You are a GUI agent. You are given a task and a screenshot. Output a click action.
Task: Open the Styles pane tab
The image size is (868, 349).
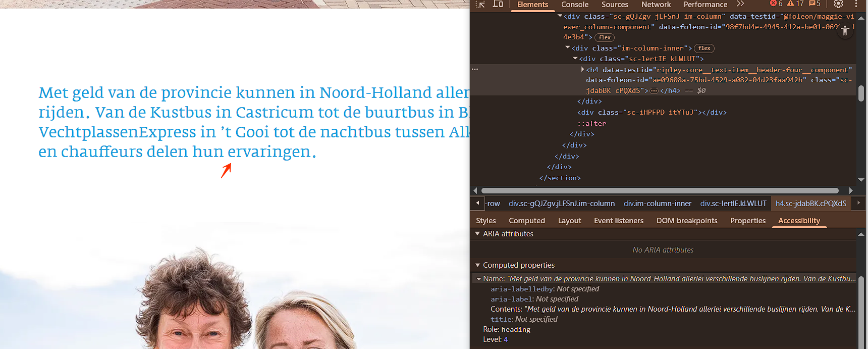pyautogui.click(x=485, y=221)
